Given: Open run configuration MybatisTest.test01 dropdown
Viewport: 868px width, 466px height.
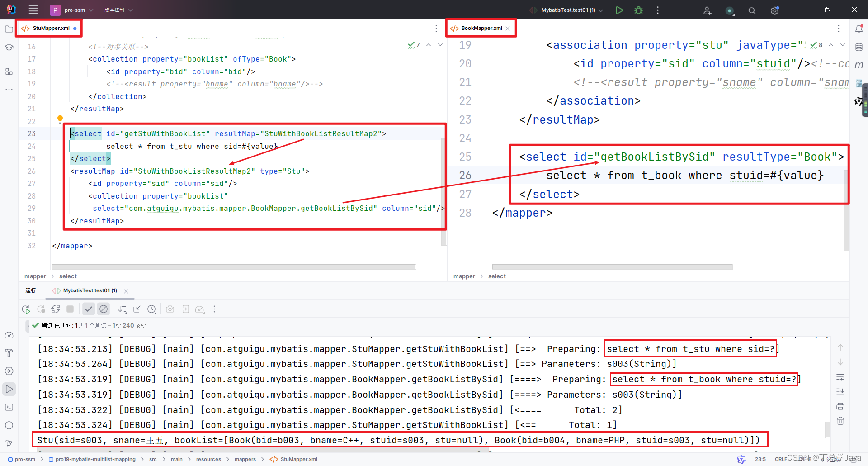Looking at the screenshot, I should [566, 10].
